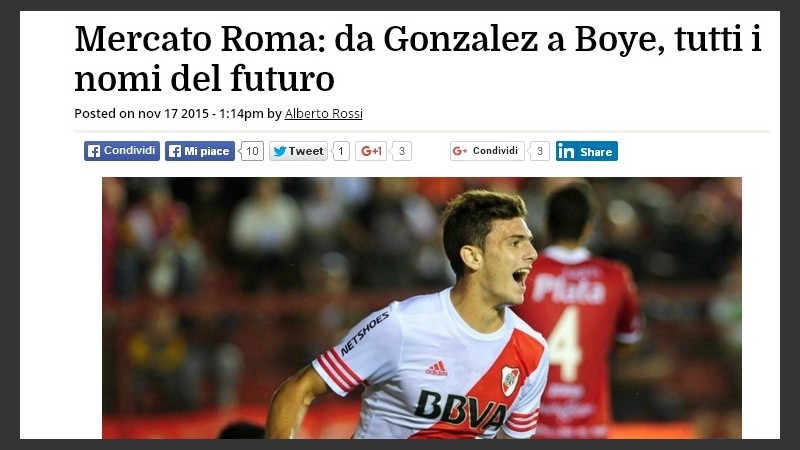Click the tweet count bubble showing 1
Image resolution: width=800 pixels, height=450 pixels.
click(x=341, y=151)
